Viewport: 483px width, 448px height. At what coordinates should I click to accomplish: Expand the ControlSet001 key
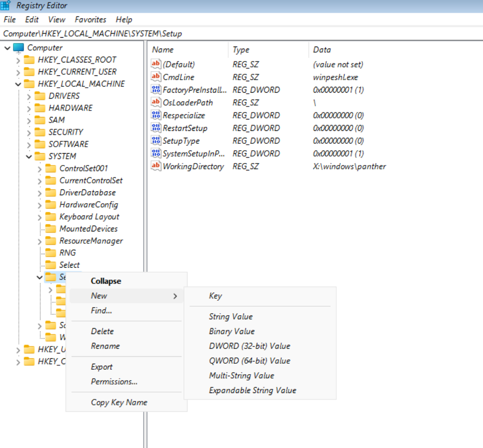click(x=40, y=168)
